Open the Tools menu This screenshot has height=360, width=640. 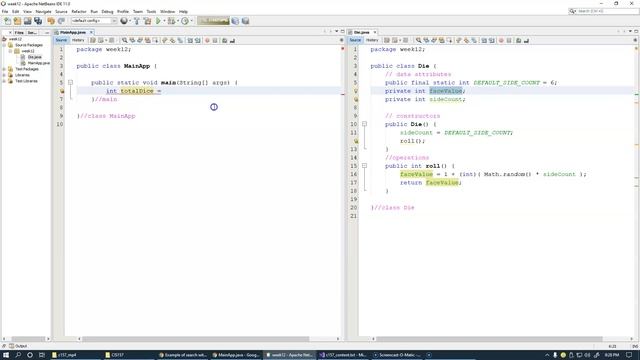point(151,11)
